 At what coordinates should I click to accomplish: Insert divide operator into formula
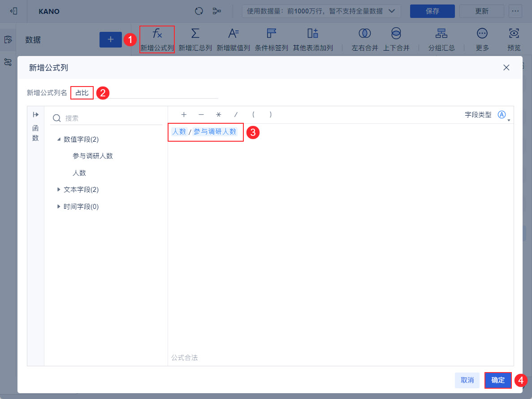(x=236, y=115)
